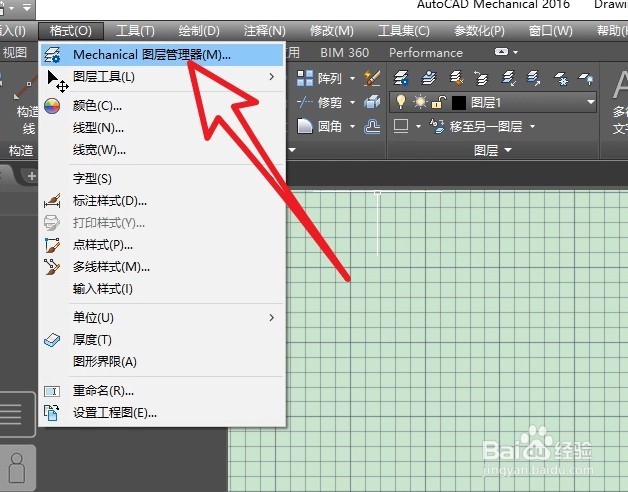Viewport: 628px width, 492px height.
Task: Click the second layer tool icon
Action: [429, 78]
